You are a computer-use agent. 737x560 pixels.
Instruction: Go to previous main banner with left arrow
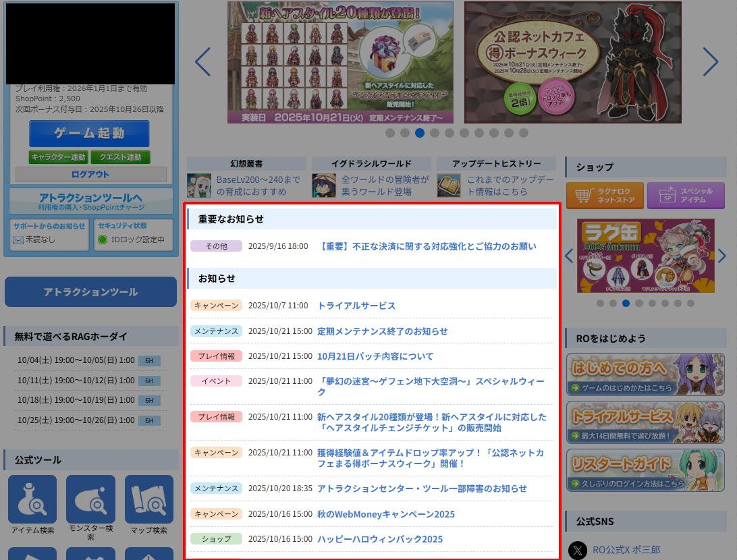[202, 62]
